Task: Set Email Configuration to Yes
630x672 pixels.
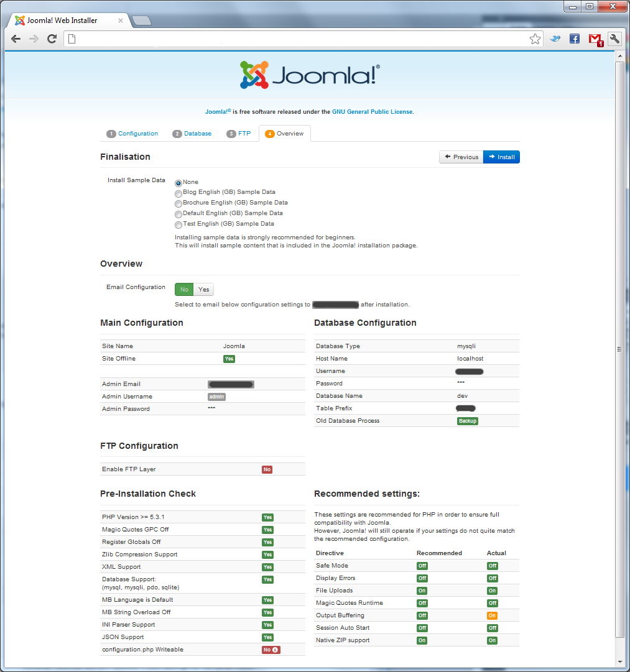Action: pyautogui.click(x=204, y=289)
